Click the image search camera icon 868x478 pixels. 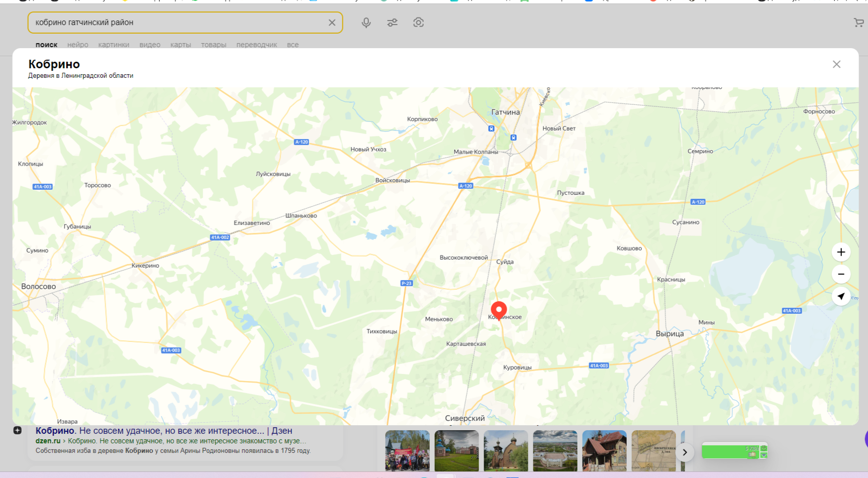(418, 23)
